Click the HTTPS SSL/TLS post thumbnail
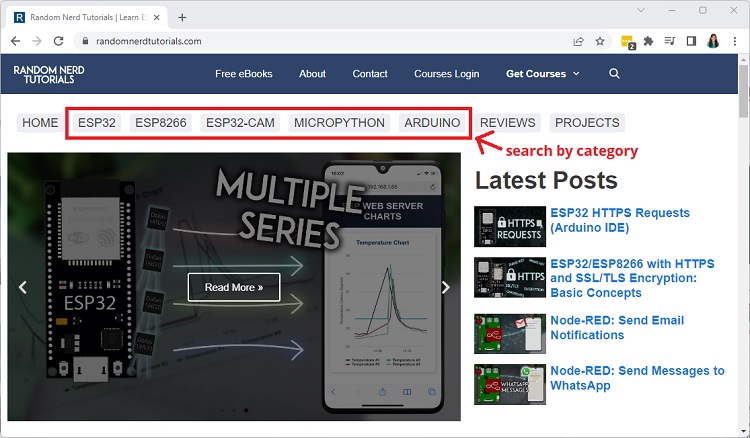750x438 pixels. coord(510,277)
